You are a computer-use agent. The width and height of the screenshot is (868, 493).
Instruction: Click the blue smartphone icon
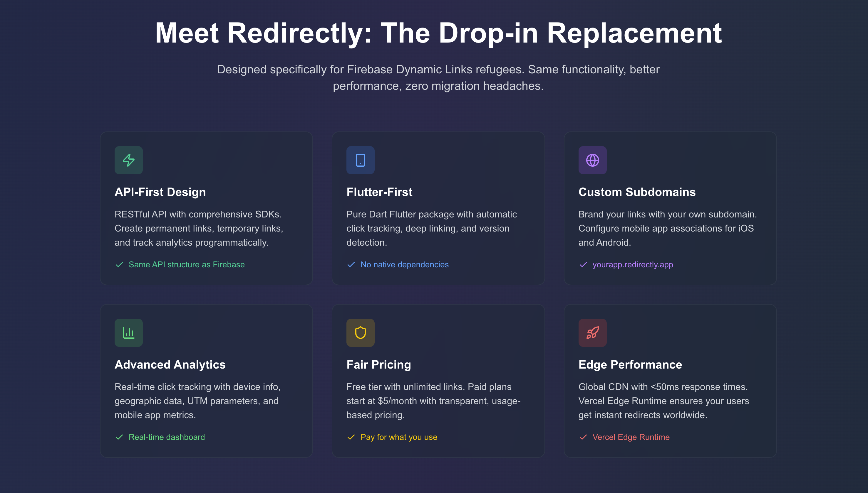(360, 160)
